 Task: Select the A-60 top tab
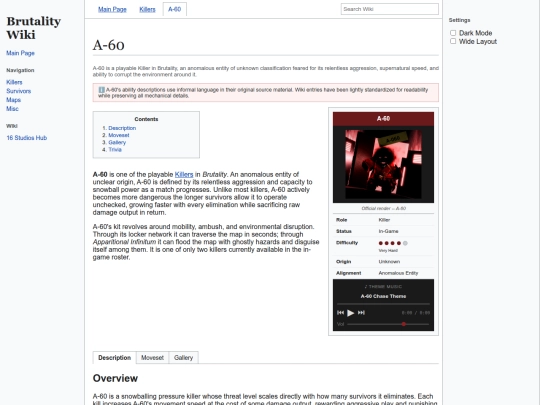point(175,9)
